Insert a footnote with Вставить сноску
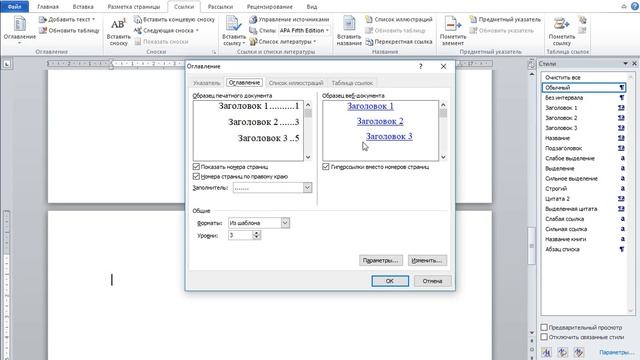 [x=119, y=31]
